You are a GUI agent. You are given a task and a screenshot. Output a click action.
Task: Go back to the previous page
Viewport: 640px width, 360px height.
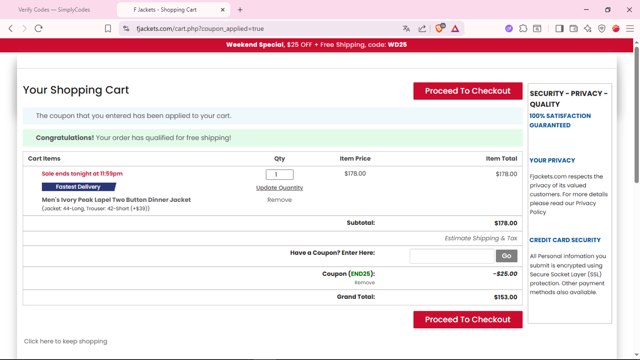11,29
